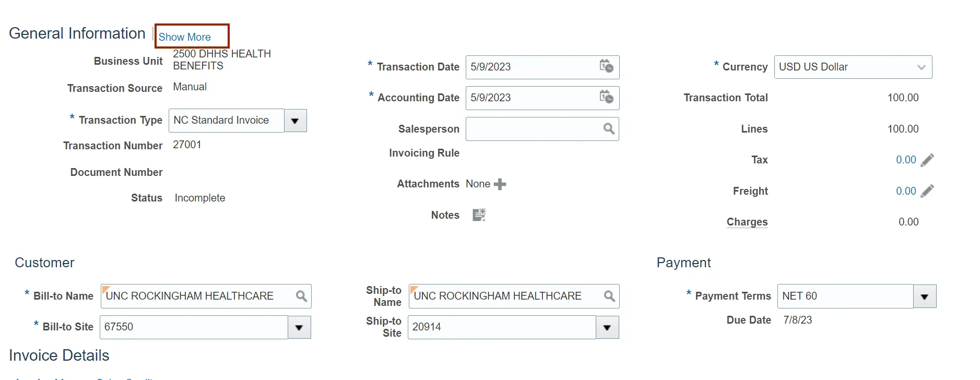Open the Currency dropdown

coord(921,67)
